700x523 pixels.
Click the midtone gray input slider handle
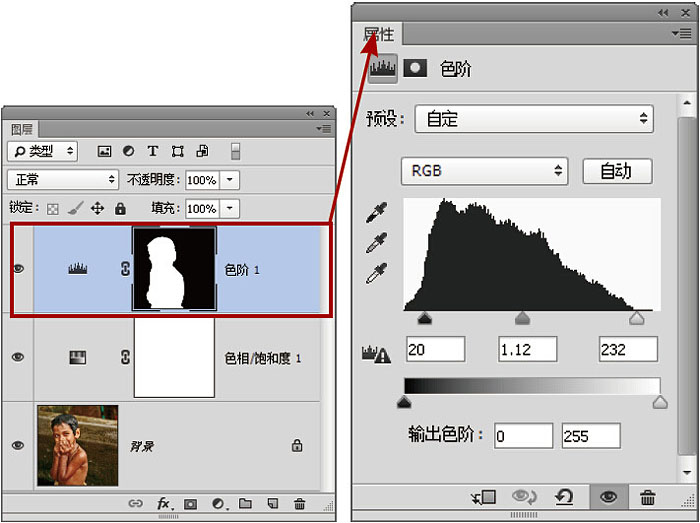tap(521, 318)
